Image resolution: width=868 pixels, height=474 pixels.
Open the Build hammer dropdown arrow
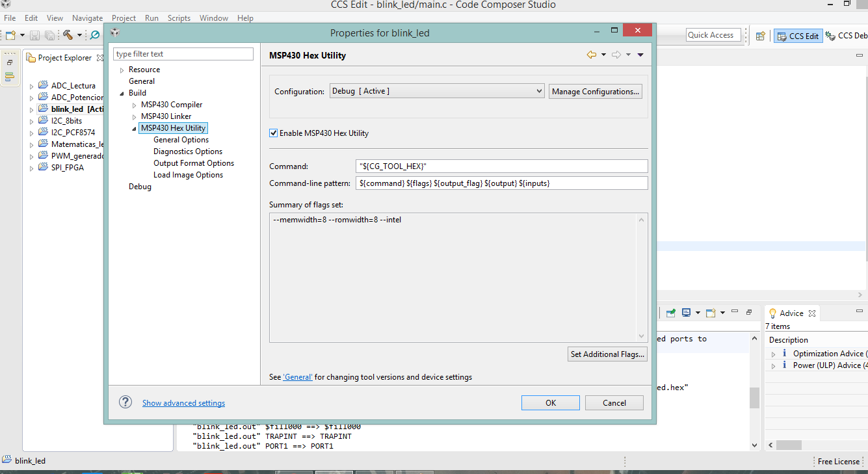coord(79,35)
